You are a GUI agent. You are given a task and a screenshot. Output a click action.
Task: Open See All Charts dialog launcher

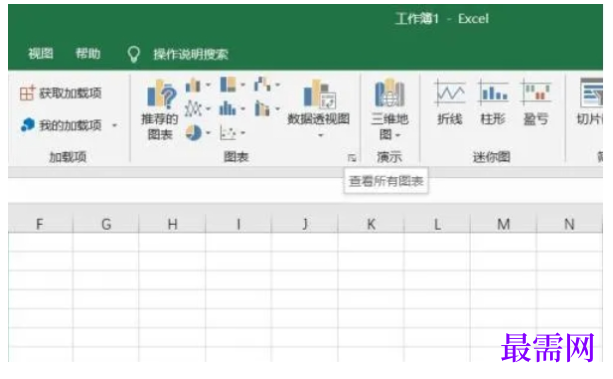tap(352, 158)
